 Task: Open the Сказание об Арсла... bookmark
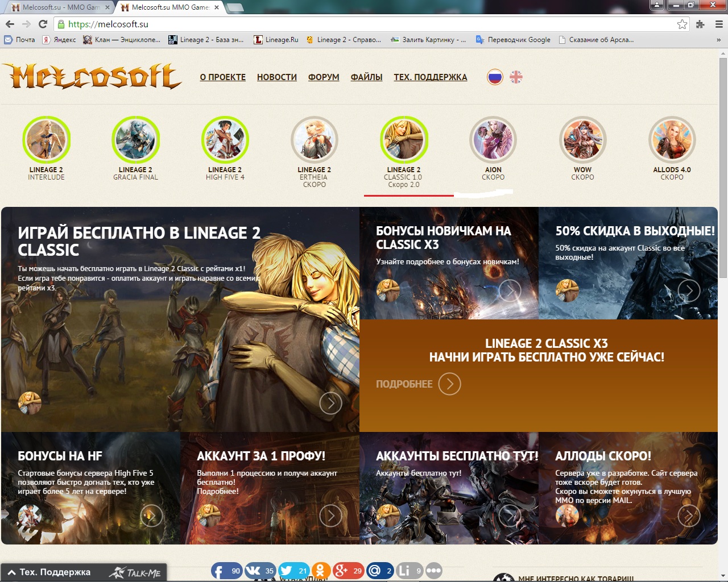tap(596, 40)
